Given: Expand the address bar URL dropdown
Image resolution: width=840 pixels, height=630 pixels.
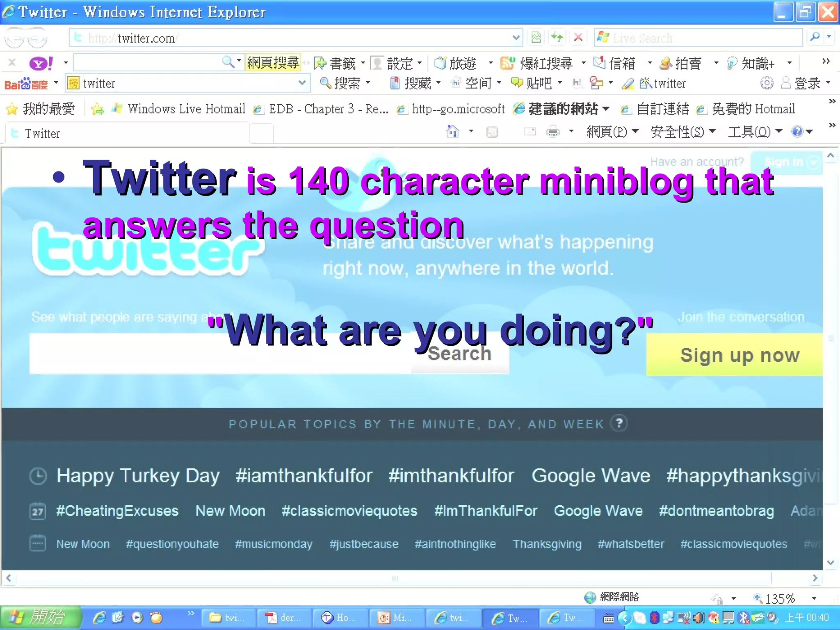Looking at the screenshot, I should coord(516,38).
